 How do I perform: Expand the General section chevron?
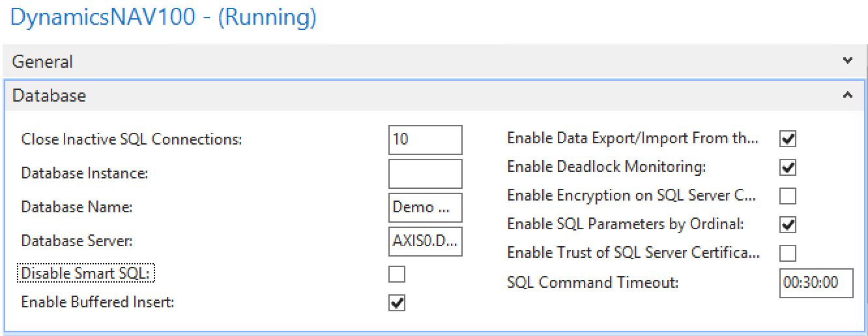(847, 61)
